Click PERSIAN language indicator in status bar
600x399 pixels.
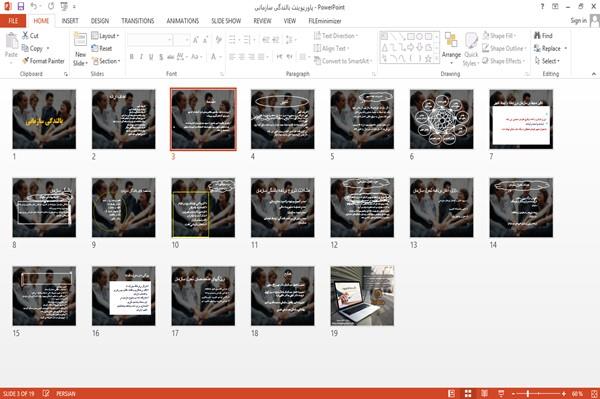(x=66, y=393)
